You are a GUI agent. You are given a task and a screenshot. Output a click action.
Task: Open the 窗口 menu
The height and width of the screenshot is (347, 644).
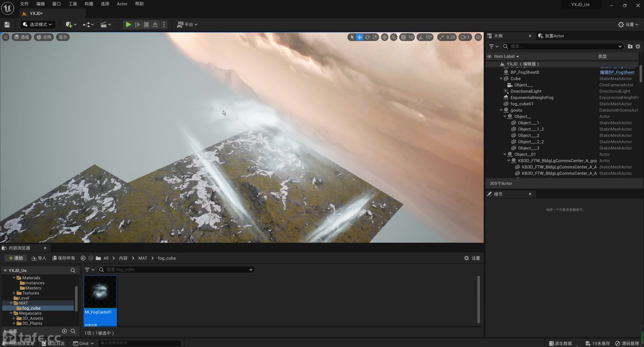click(x=56, y=4)
